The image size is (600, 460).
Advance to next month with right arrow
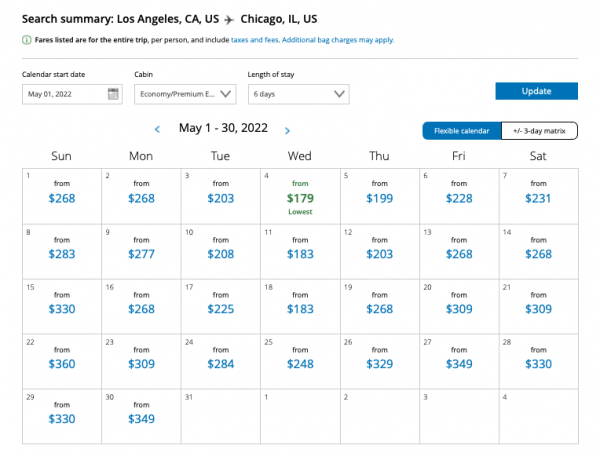point(288,130)
